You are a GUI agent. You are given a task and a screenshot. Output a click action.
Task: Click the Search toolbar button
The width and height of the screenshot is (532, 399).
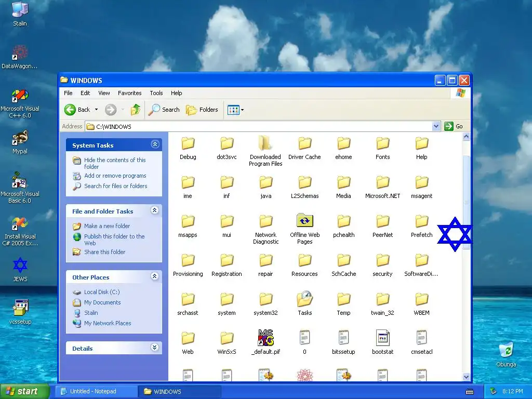click(x=164, y=110)
